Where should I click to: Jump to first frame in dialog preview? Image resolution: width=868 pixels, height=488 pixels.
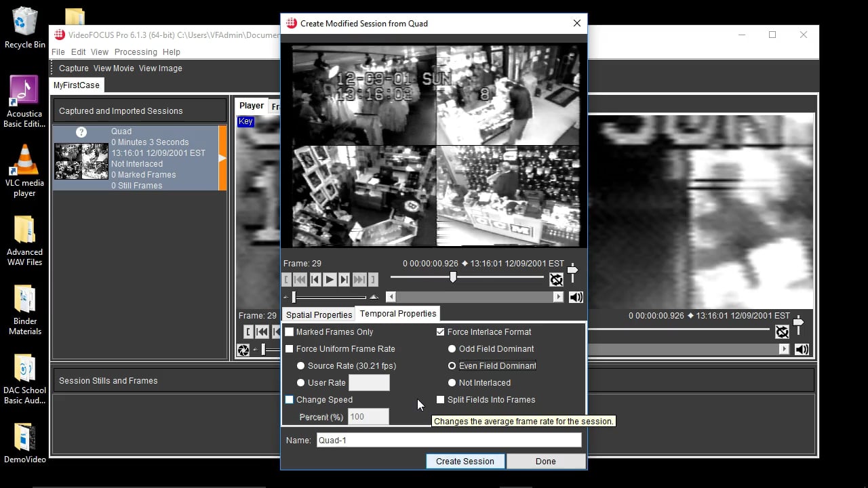(300, 279)
